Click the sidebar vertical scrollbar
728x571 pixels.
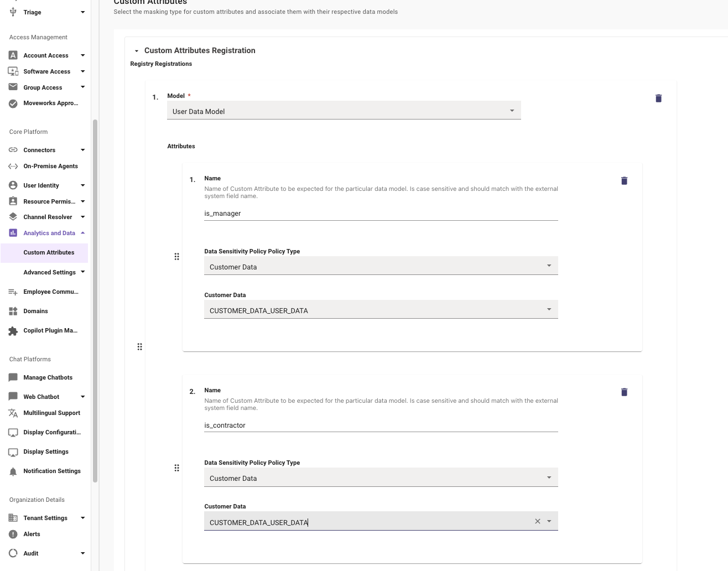point(95,300)
